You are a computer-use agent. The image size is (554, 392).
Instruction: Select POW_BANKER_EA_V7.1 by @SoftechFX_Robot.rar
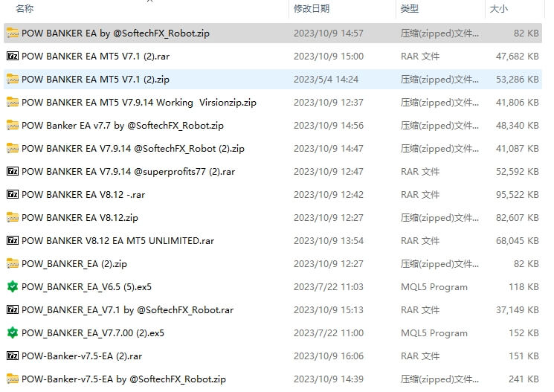(128, 310)
